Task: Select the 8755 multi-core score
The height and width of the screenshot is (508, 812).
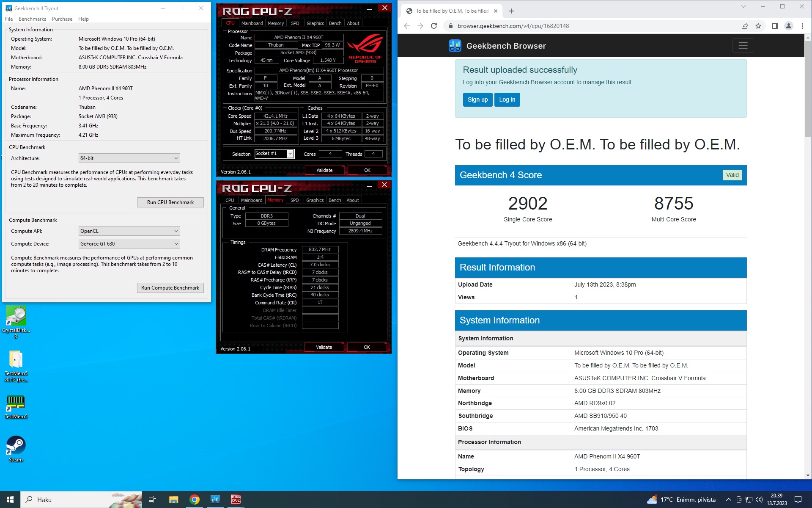Action: (x=674, y=204)
